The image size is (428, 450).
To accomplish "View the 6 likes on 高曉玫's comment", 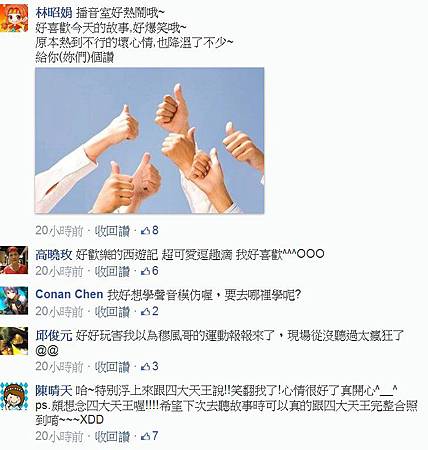I will [150, 271].
